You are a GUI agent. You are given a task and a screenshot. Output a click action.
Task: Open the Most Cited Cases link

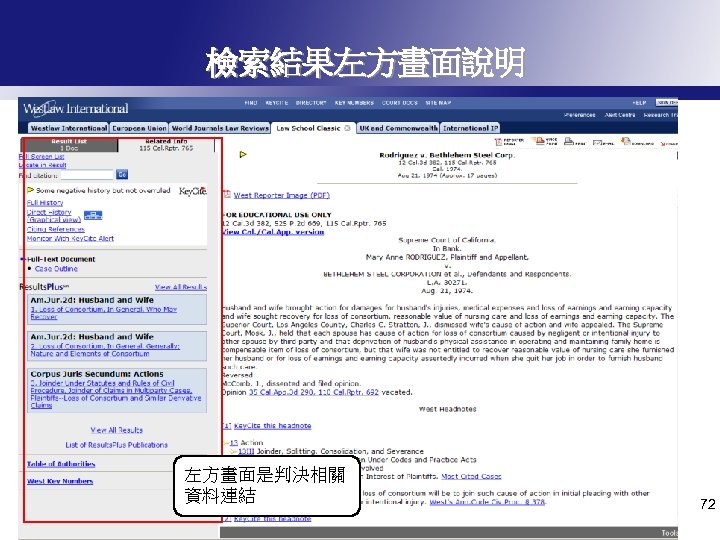coord(471,477)
